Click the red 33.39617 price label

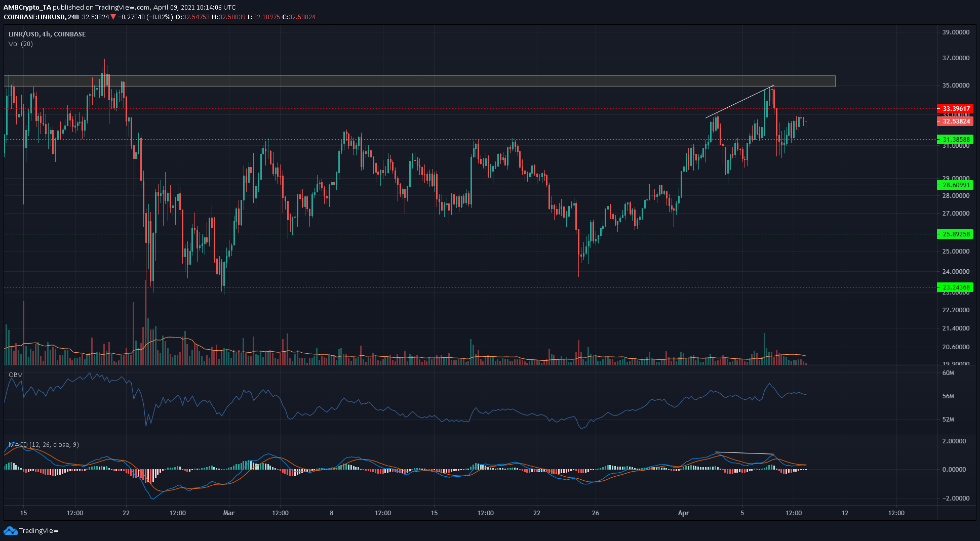(955, 109)
